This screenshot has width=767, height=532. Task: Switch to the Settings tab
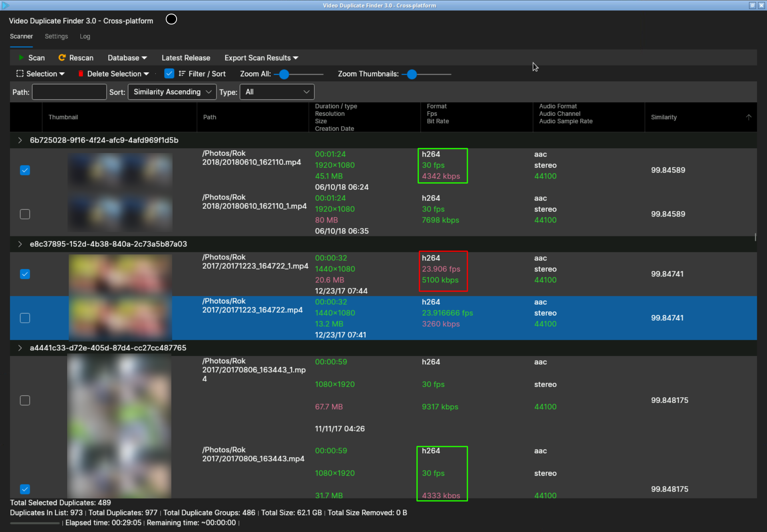tap(56, 36)
